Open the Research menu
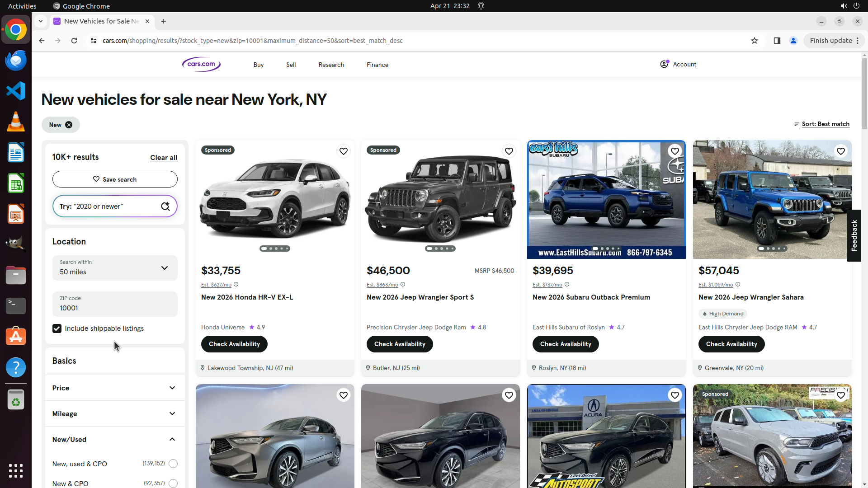The image size is (868, 488). pos(331,65)
